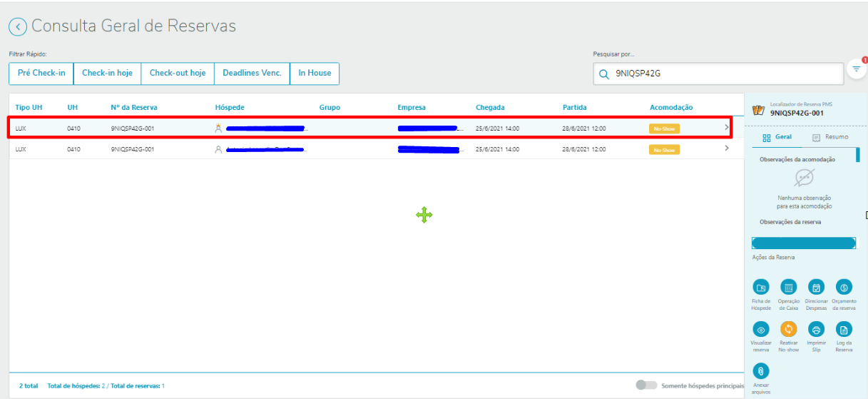Apply In House quick filter

(x=315, y=74)
